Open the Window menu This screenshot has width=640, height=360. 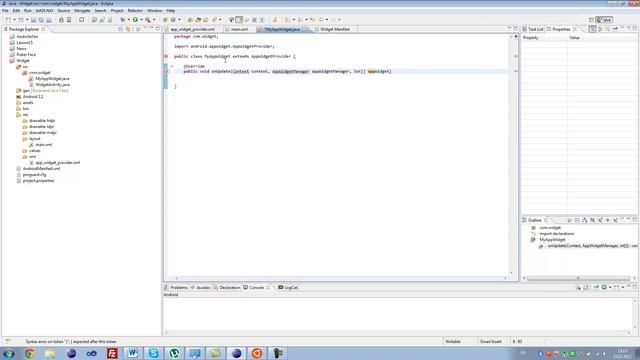pos(154,11)
